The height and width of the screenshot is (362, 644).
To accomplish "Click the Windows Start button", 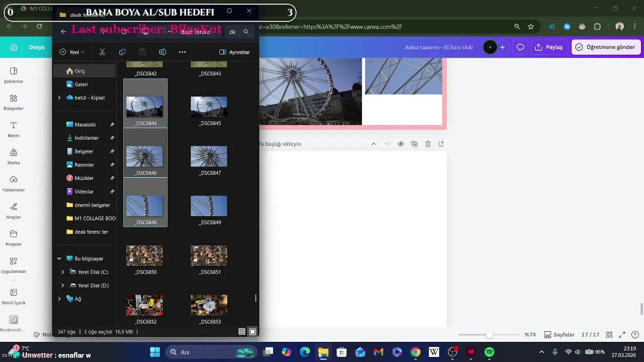I will (155, 352).
